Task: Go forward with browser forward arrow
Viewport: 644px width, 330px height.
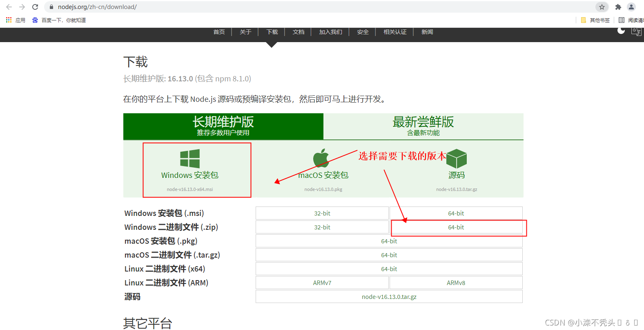Action: coord(22,7)
